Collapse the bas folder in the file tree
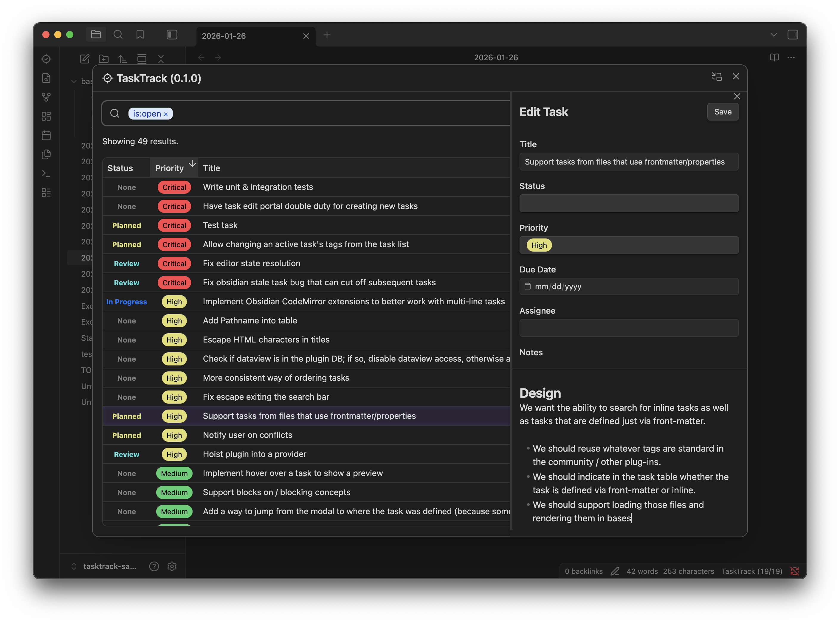The width and height of the screenshot is (840, 623). coord(74,81)
